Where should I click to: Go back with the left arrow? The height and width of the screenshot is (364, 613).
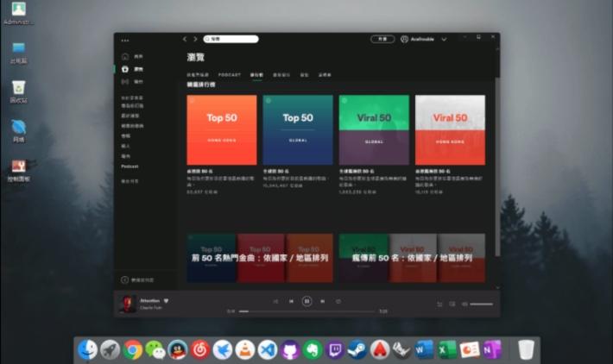(x=185, y=39)
